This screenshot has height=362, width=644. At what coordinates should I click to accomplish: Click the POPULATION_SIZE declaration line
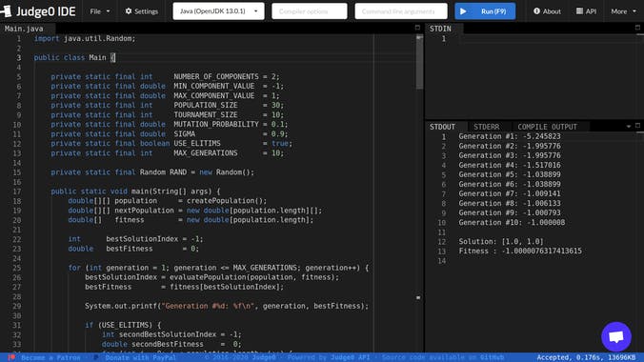167,105
